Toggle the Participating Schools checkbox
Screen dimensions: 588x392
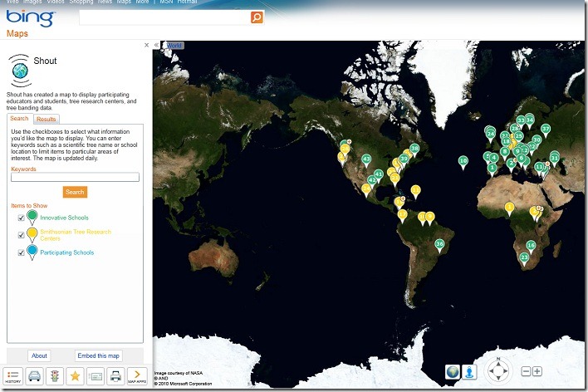pyautogui.click(x=22, y=252)
